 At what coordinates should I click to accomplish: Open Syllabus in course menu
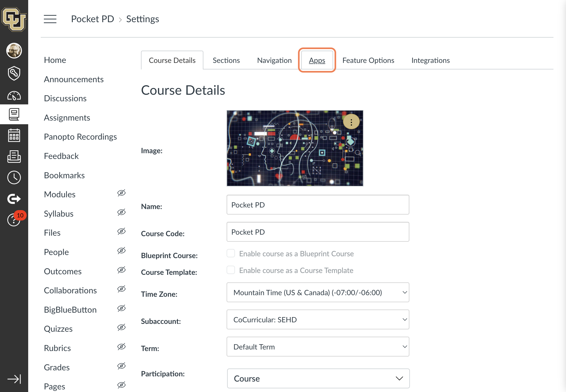pyautogui.click(x=58, y=214)
